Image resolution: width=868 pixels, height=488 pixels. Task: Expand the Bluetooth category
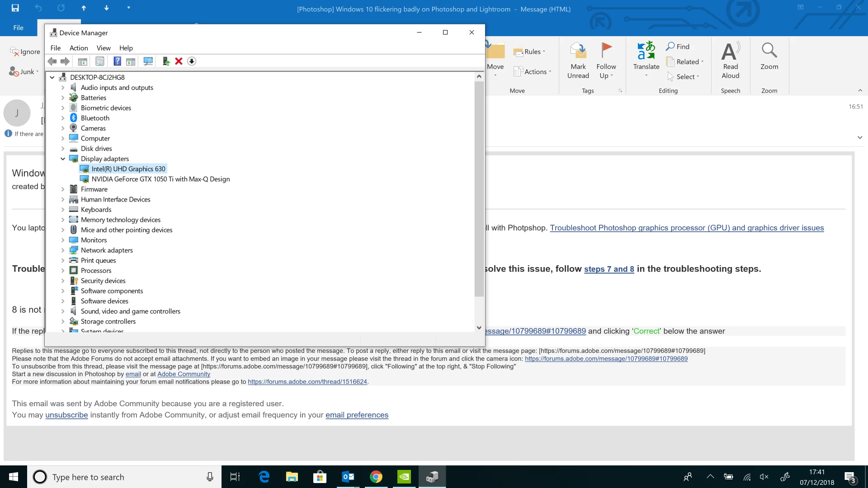[x=63, y=118]
